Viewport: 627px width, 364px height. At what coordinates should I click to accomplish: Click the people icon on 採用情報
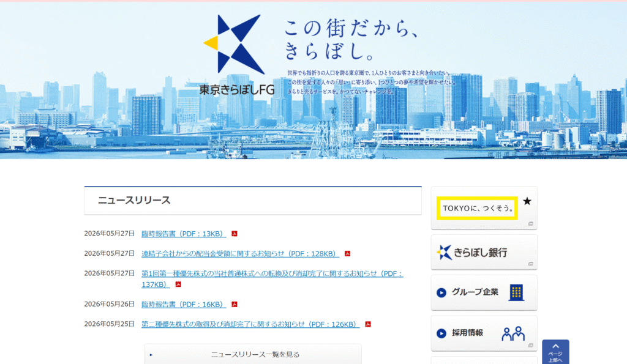click(x=514, y=333)
